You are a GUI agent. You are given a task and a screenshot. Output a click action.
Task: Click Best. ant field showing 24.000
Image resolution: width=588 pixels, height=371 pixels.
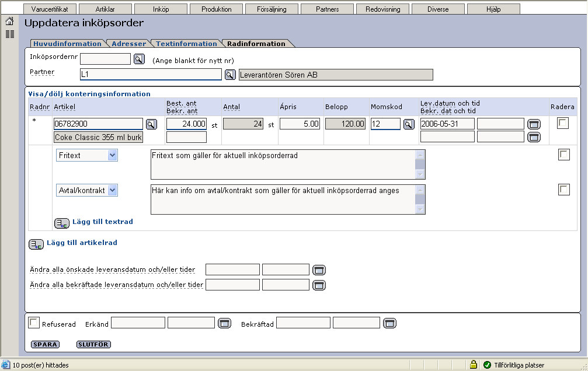pos(186,124)
